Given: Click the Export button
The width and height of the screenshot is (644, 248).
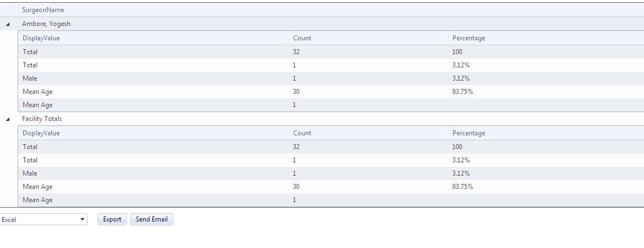Looking at the screenshot, I should pyautogui.click(x=112, y=219).
